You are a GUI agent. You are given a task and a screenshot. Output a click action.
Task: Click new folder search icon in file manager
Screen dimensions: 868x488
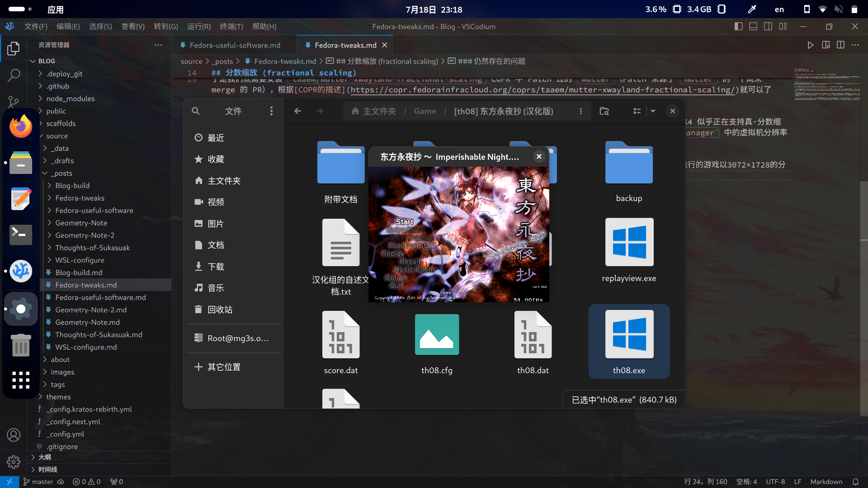tap(604, 111)
